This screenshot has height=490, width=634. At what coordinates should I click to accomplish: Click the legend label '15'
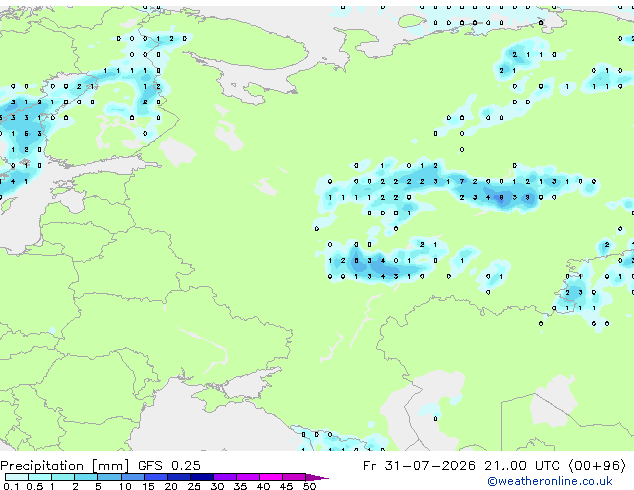148,486
